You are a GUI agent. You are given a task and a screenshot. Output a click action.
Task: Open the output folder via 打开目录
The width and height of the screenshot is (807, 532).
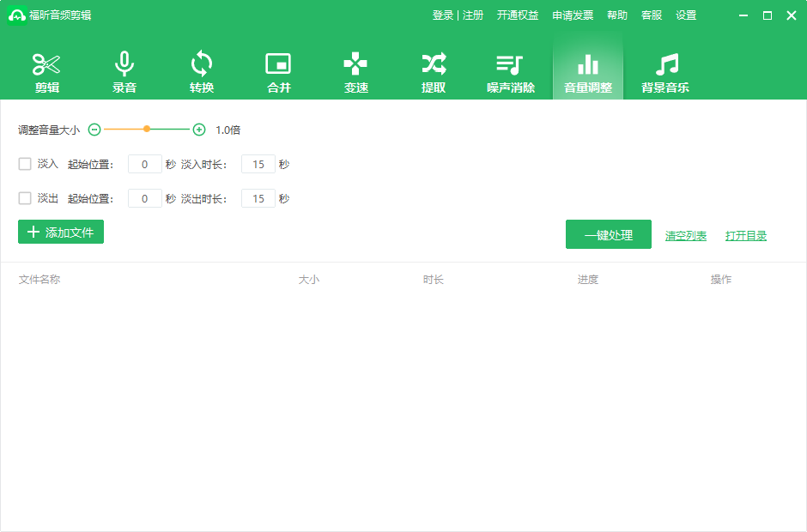(745, 234)
